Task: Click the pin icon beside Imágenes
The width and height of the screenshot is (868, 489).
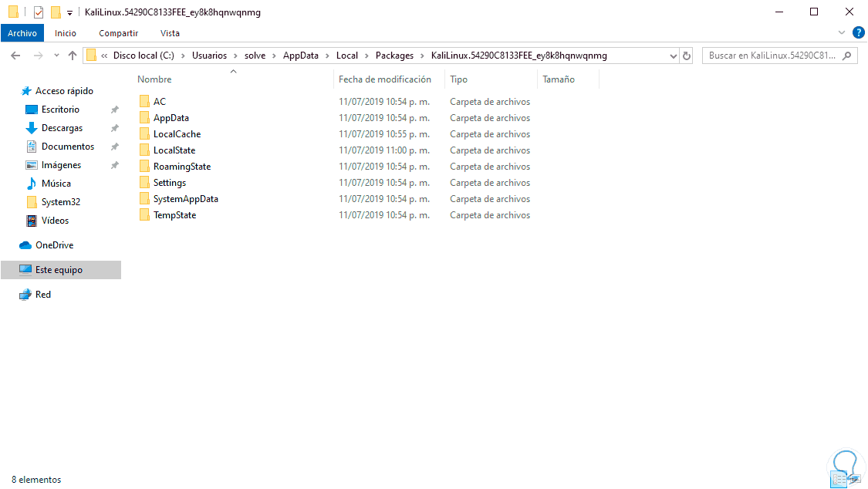Action: 115,165
